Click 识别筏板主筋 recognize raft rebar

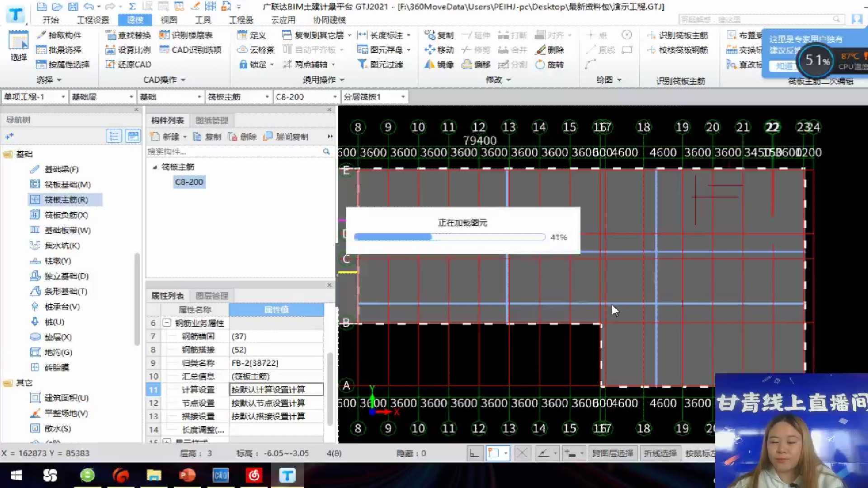[x=677, y=35]
